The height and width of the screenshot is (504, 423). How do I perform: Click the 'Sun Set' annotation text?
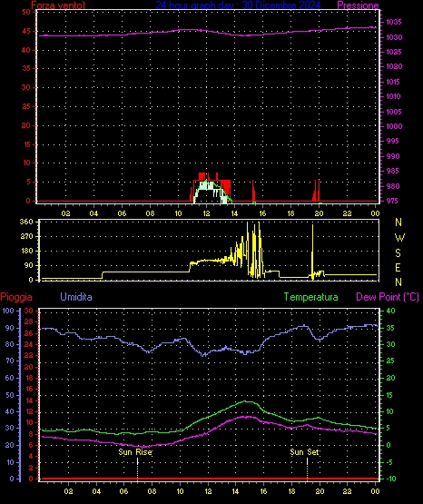coord(304,452)
